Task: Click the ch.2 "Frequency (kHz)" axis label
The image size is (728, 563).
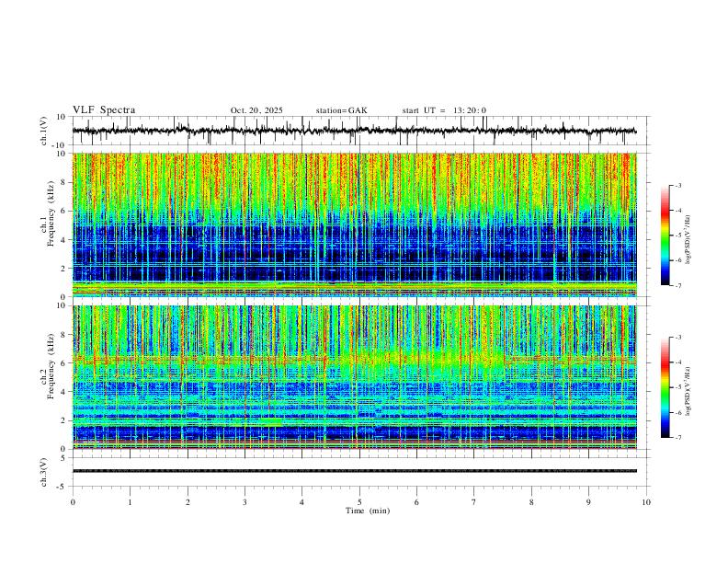Action: [x=51, y=366]
